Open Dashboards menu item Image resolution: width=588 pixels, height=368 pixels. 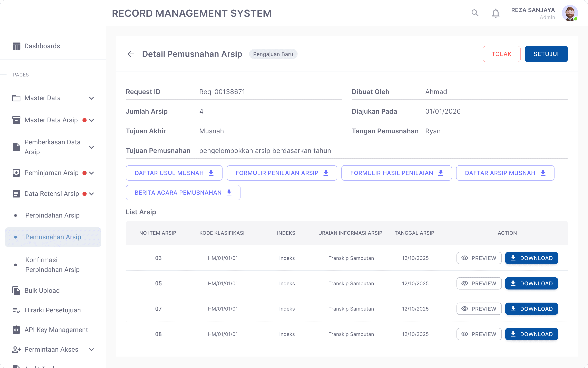pyautogui.click(x=53, y=46)
